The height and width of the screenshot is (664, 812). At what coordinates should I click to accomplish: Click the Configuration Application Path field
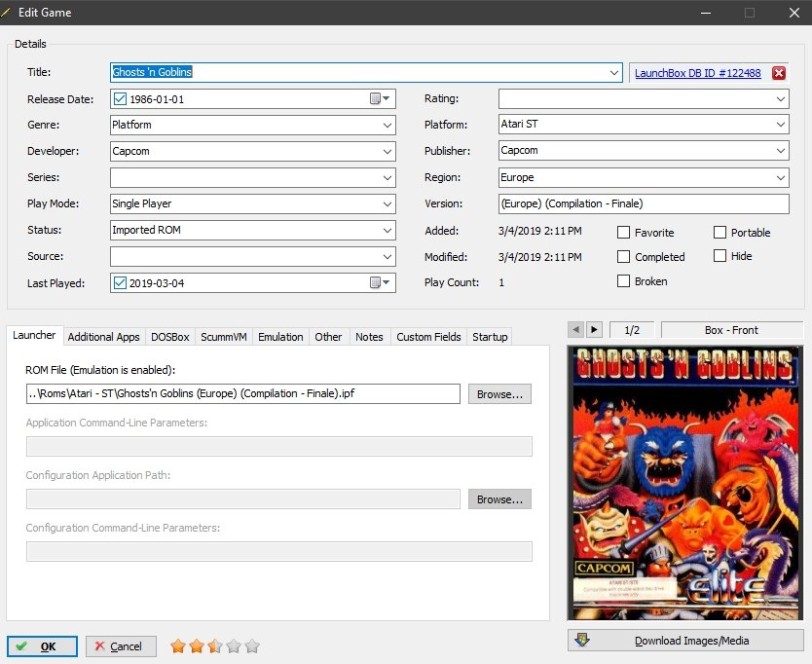tap(242, 499)
